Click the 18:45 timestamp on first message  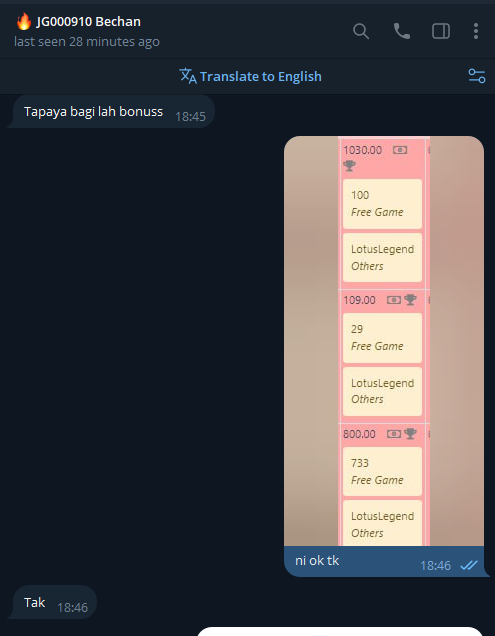pyautogui.click(x=190, y=117)
